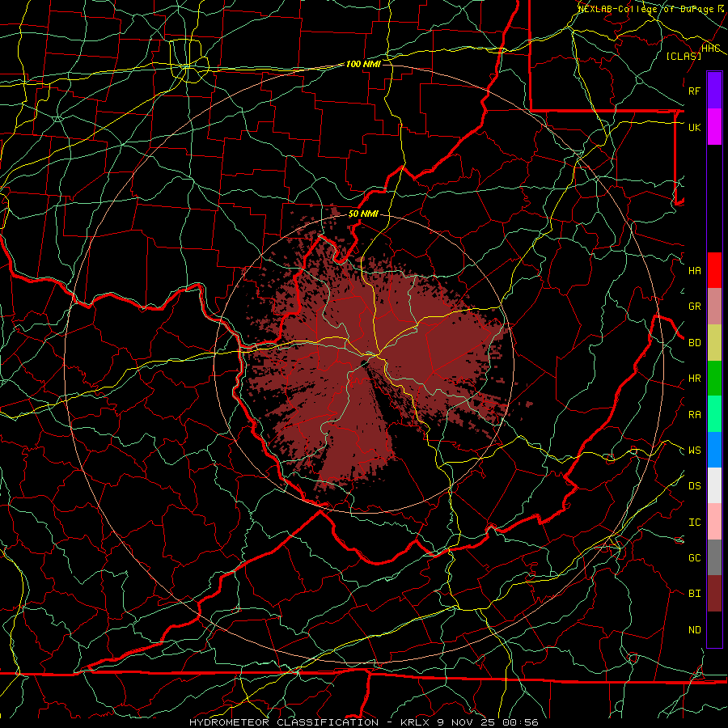The height and width of the screenshot is (728, 728).
Task: Click the HHC legend header text
Action: pos(711,49)
